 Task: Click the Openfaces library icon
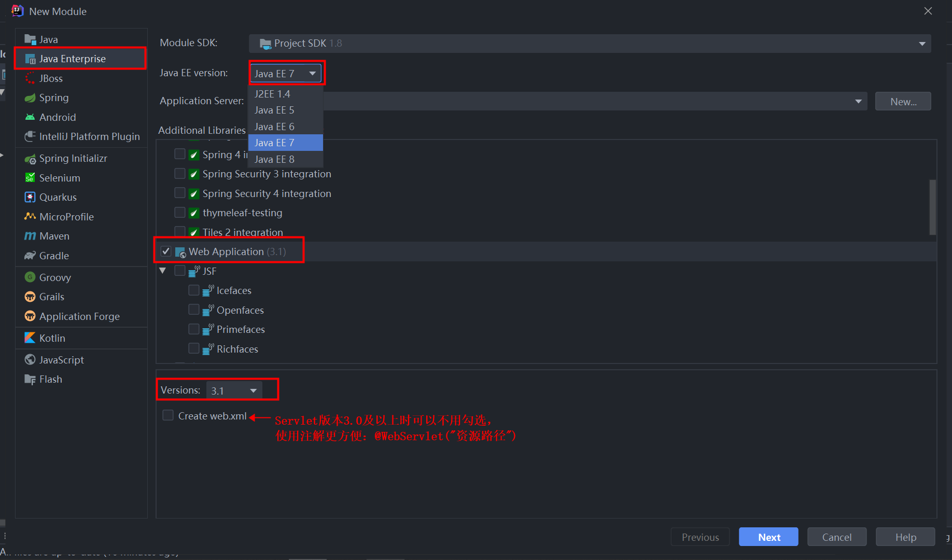coord(208,310)
